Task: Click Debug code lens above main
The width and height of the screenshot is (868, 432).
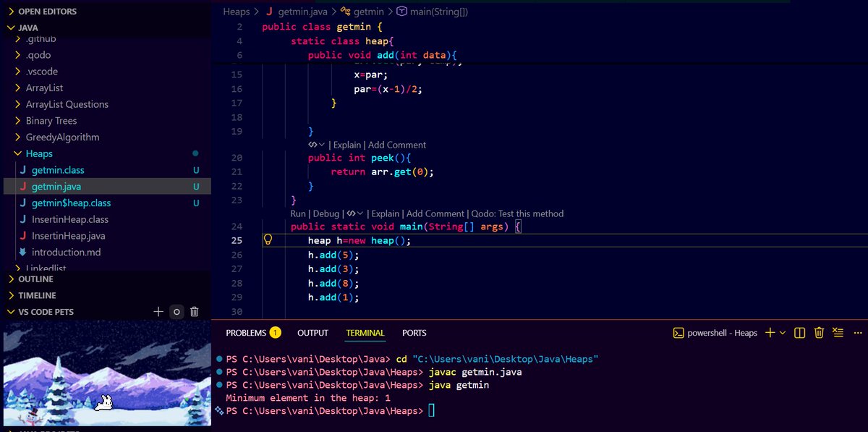Action: tap(325, 213)
